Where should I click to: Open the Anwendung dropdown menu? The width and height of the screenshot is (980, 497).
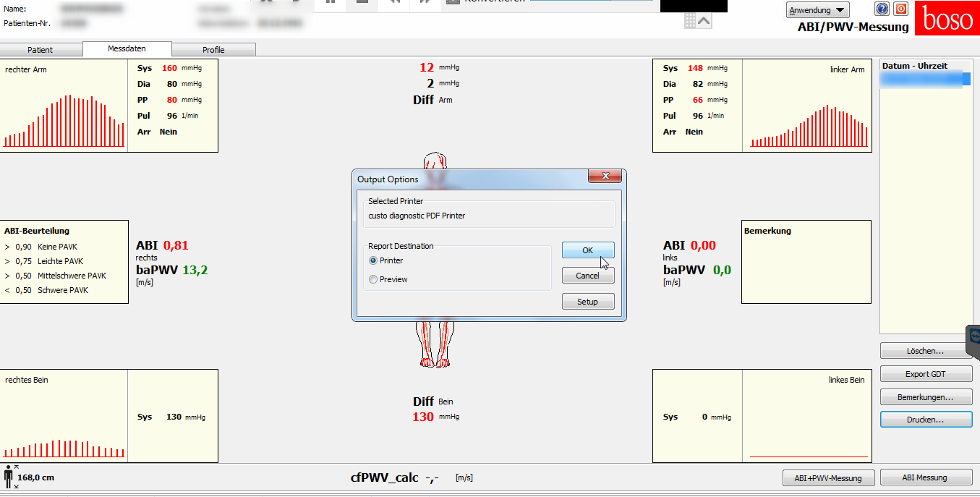point(818,10)
